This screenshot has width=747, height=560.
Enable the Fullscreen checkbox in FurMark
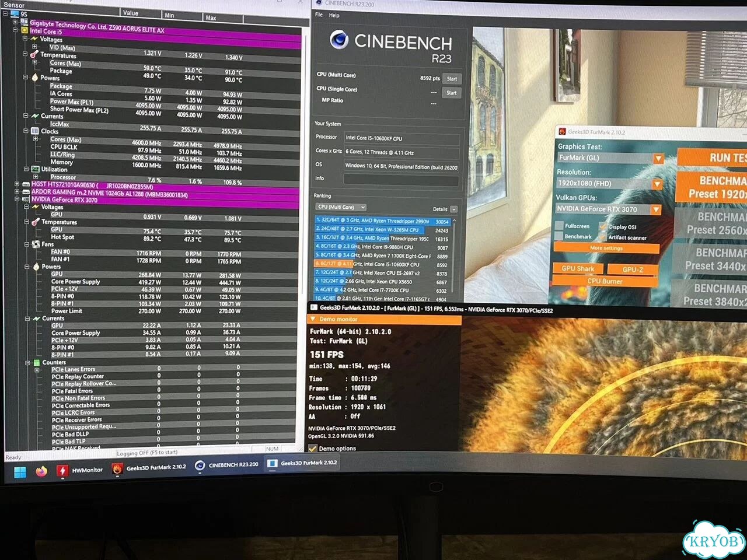[x=559, y=226]
